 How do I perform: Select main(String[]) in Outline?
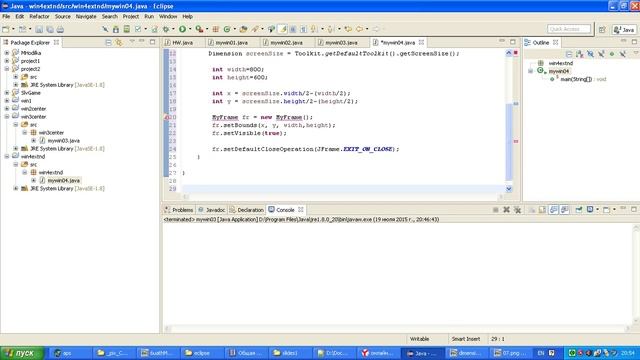coord(576,79)
